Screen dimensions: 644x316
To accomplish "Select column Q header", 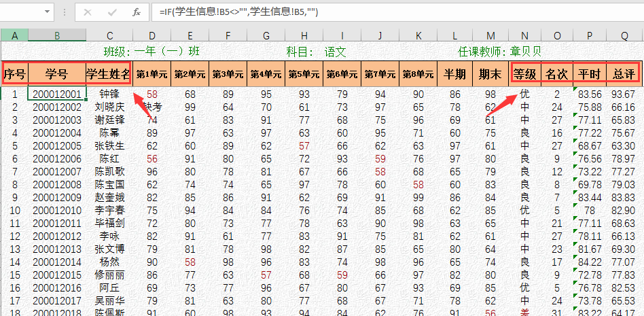I will [624, 36].
